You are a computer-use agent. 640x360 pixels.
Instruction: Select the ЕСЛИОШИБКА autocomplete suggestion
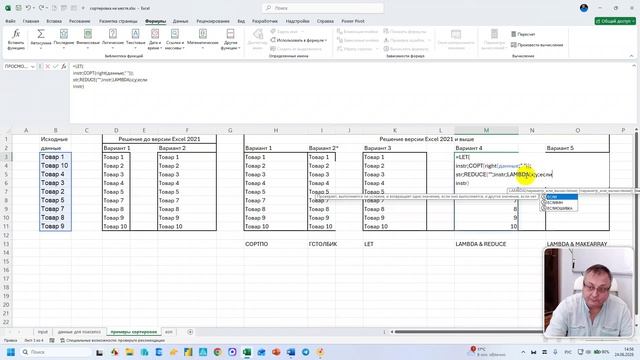coord(559,208)
